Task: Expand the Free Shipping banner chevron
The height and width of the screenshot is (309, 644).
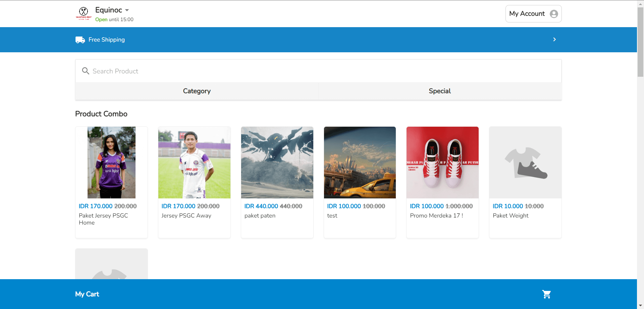Action: pos(554,40)
